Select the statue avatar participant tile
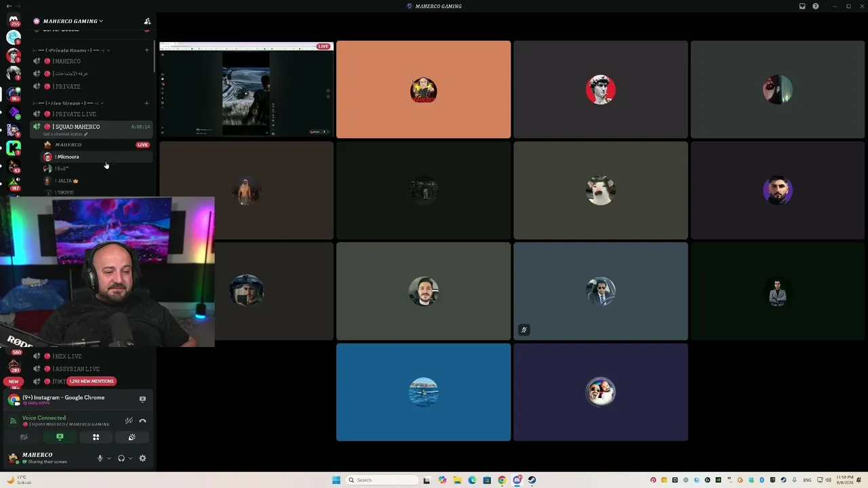Screen dimensions: 868x488 pyautogui.click(x=600, y=89)
